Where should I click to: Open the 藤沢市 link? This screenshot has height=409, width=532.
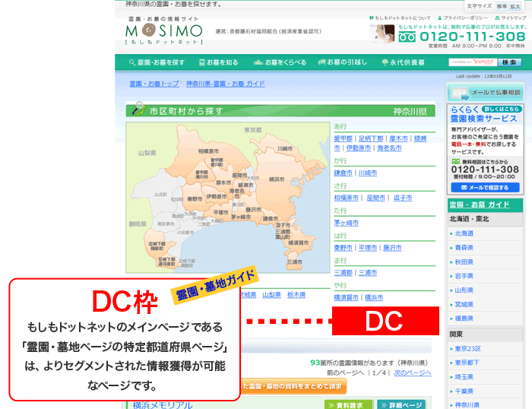392,248
